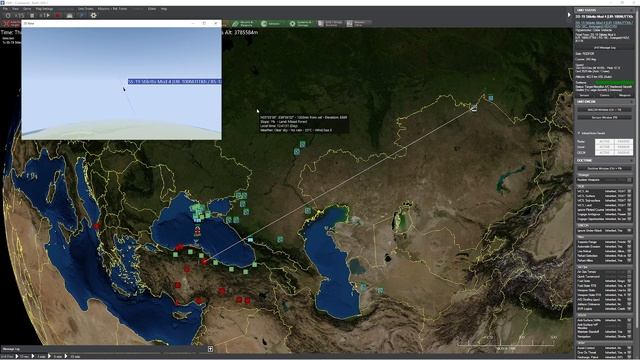Open the Message Log bar
The width and height of the screenshot is (640, 360).
106,349
